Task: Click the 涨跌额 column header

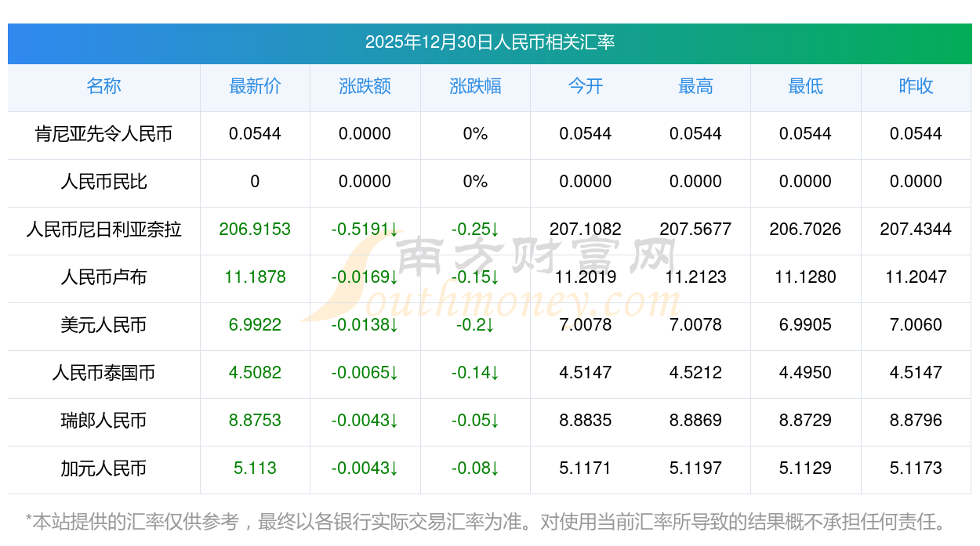Action: [x=365, y=86]
